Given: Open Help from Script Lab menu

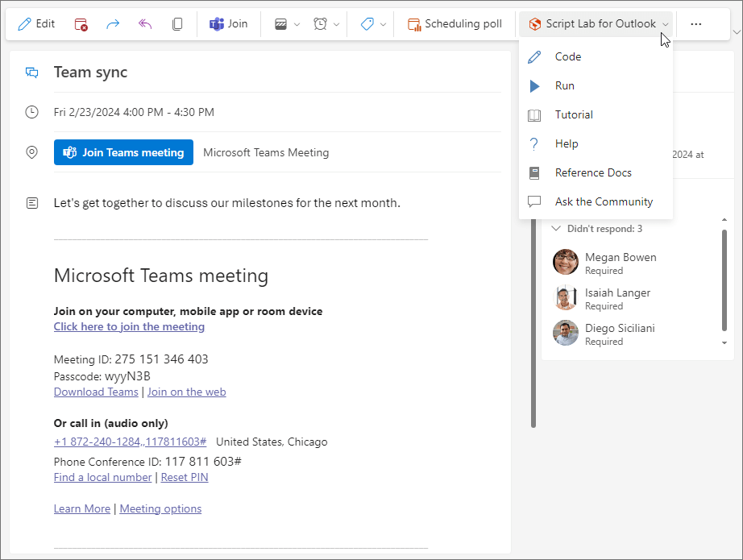Looking at the screenshot, I should coord(596,143).
